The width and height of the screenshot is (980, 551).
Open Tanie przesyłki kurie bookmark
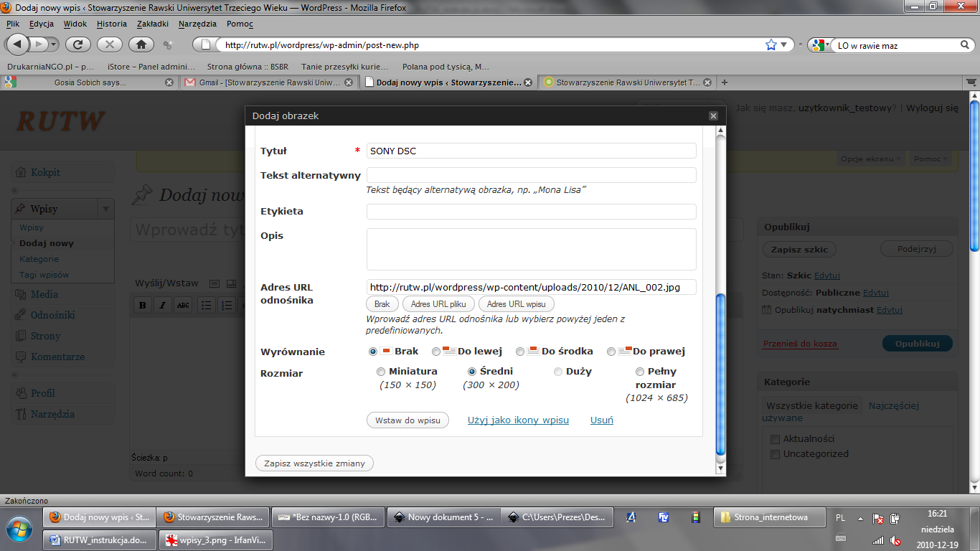(344, 66)
